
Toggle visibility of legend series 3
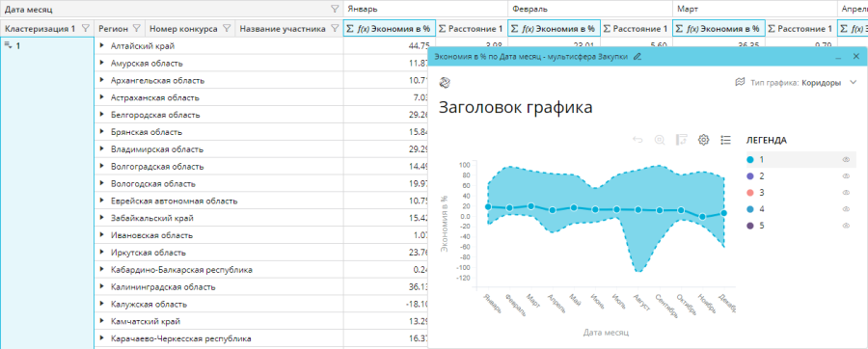point(845,193)
